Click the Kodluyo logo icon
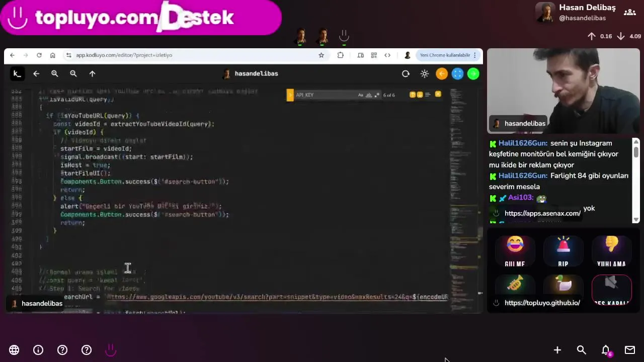Image resolution: width=644 pixels, height=362 pixels. coord(17,74)
